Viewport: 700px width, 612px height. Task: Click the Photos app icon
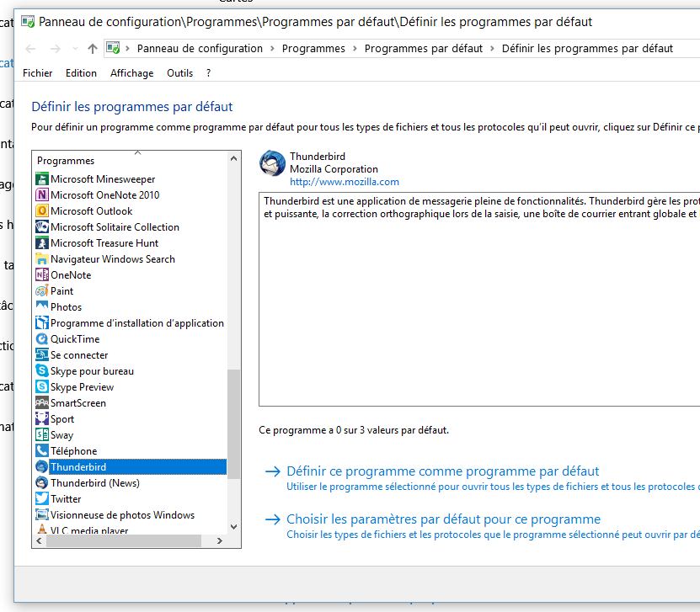click(x=41, y=307)
